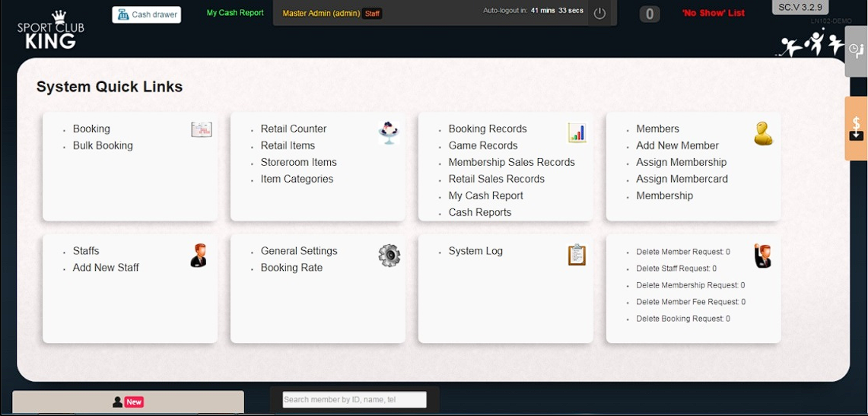Viewport: 868px width, 416px height.
Task: Click the power logout icon
Action: (599, 14)
